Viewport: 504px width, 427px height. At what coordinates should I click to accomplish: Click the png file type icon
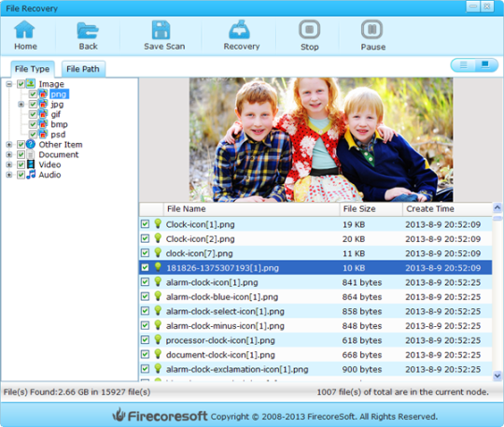coord(43,94)
